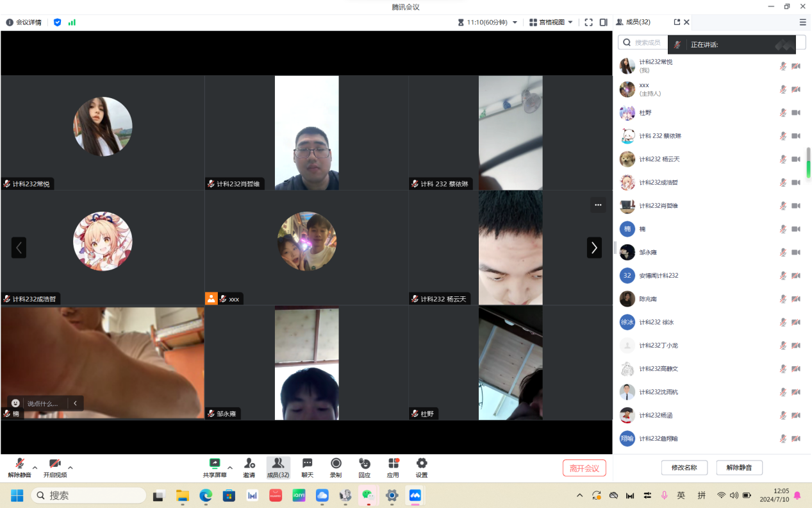Click the 邀请 invite icon

coord(249,467)
